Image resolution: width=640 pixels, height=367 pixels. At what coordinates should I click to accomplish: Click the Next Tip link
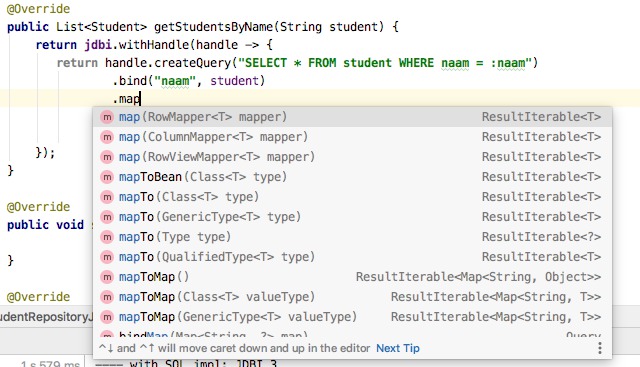coord(398,348)
